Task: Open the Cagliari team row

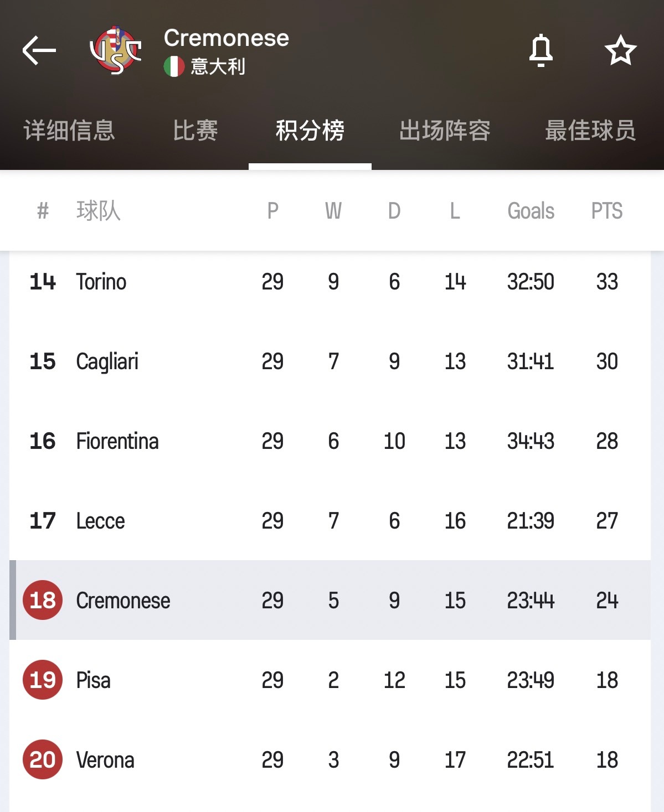Action: (x=107, y=361)
